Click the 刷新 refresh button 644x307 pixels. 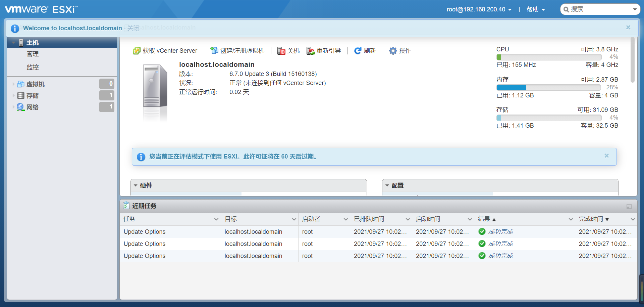coord(365,51)
